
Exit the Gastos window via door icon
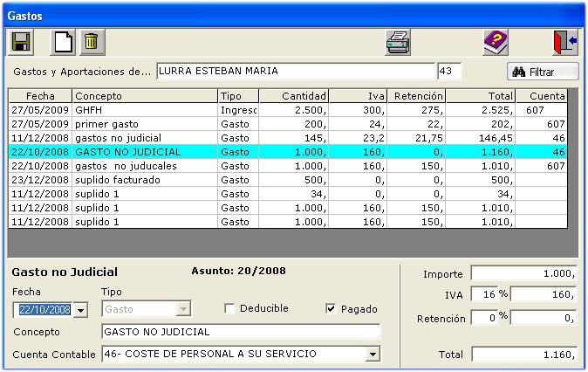tap(564, 42)
